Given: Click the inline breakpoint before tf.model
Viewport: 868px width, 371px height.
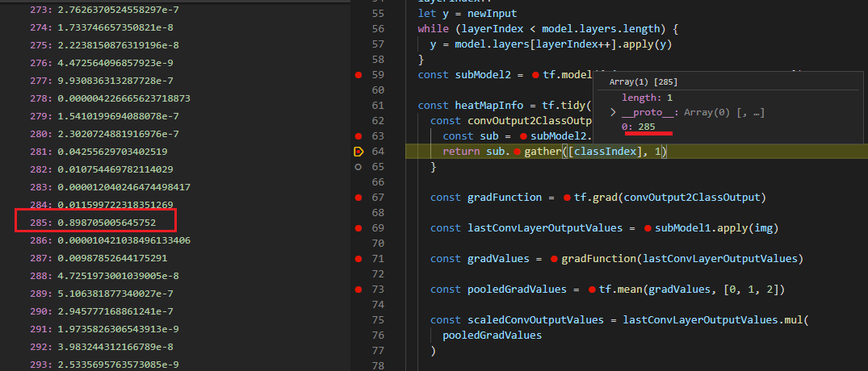Looking at the screenshot, I should coord(535,75).
